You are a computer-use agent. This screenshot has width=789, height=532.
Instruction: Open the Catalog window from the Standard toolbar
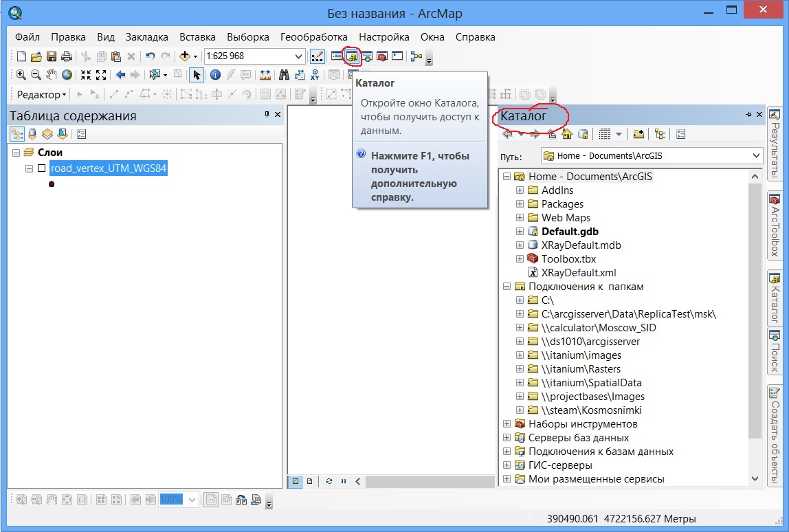(352, 56)
